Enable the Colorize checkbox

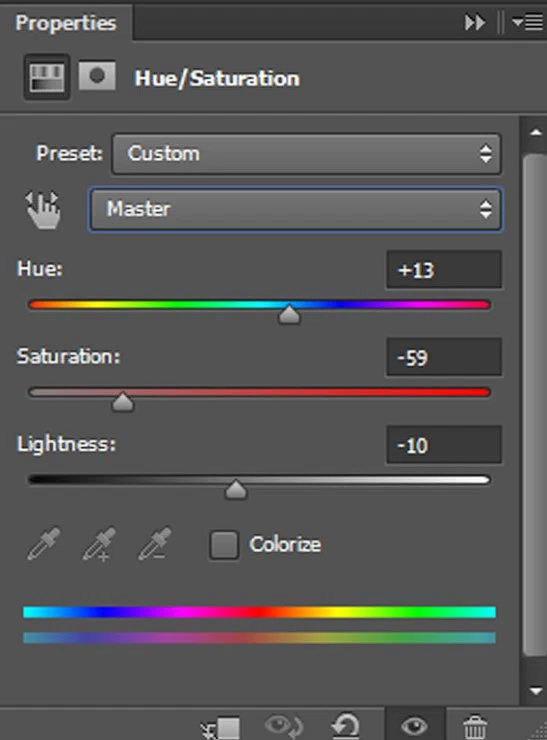pyautogui.click(x=224, y=545)
